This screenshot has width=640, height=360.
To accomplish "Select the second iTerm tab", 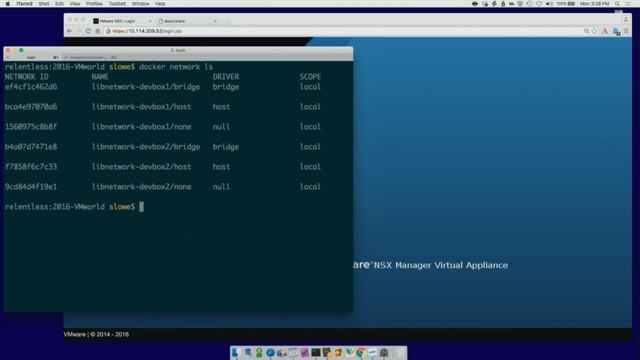I will pyautogui.click(x=91, y=58).
